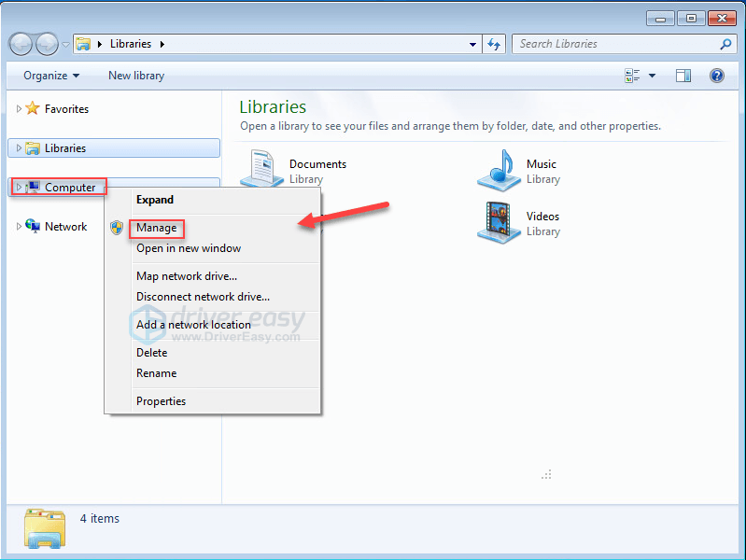
Task: Click the Libraries breadcrumb in address bar
Action: pyautogui.click(x=131, y=44)
